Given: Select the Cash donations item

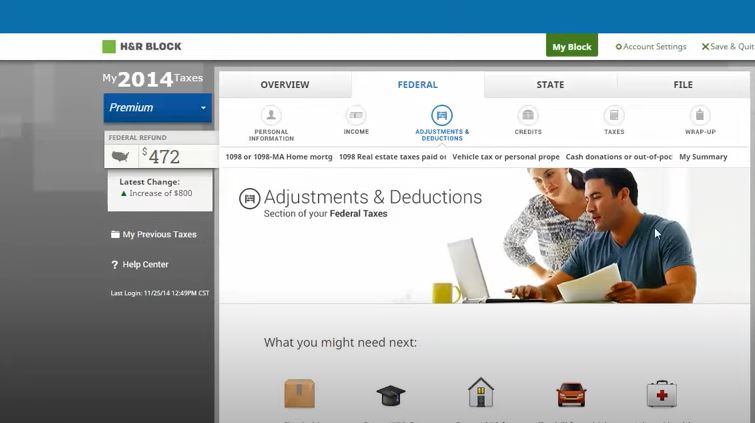Looking at the screenshot, I should point(619,157).
